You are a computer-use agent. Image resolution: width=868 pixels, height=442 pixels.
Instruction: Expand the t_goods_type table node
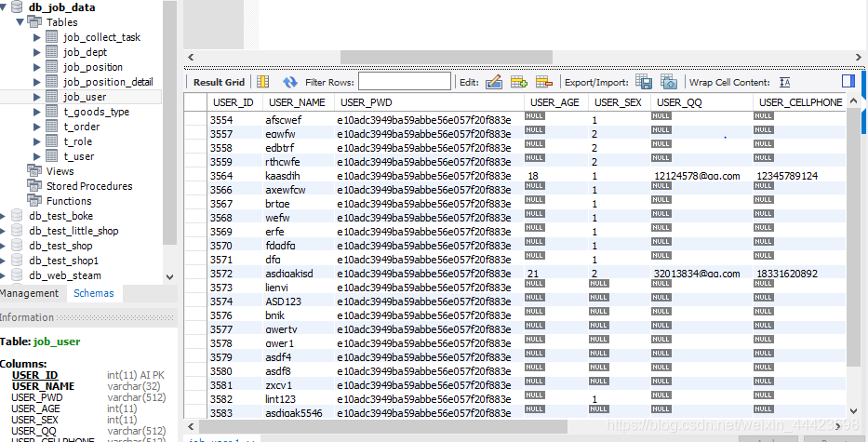(37, 112)
